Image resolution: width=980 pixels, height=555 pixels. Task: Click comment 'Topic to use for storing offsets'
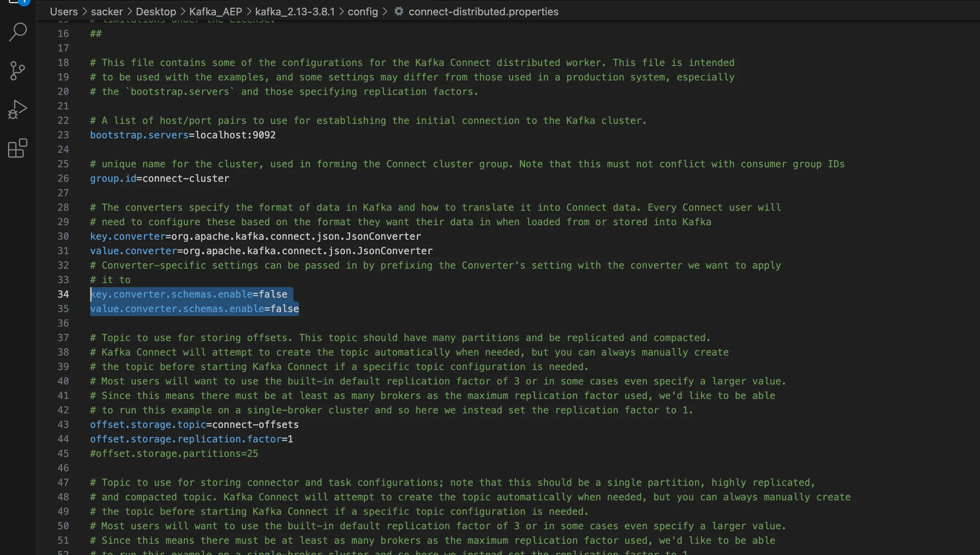(x=400, y=338)
